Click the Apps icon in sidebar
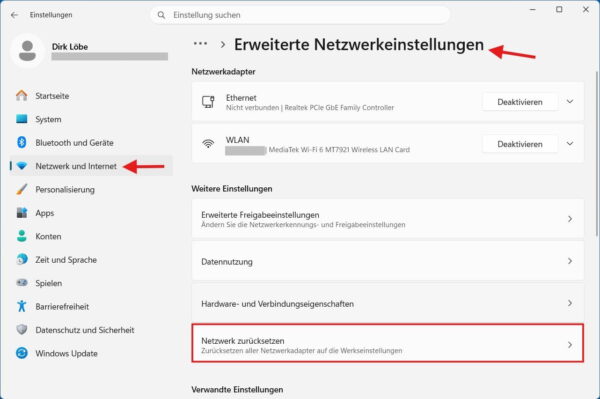 pos(22,213)
